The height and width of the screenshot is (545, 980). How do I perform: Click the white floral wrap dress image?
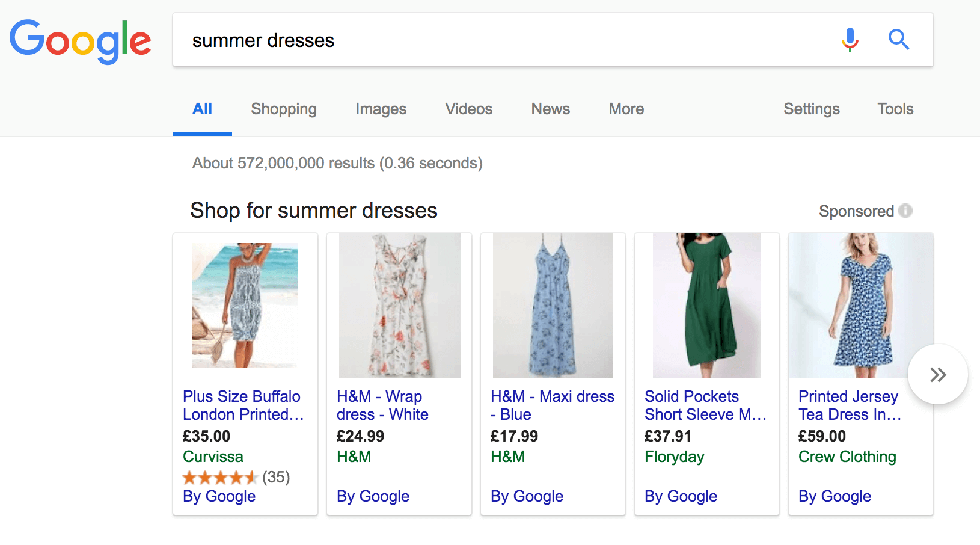pyautogui.click(x=400, y=306)
